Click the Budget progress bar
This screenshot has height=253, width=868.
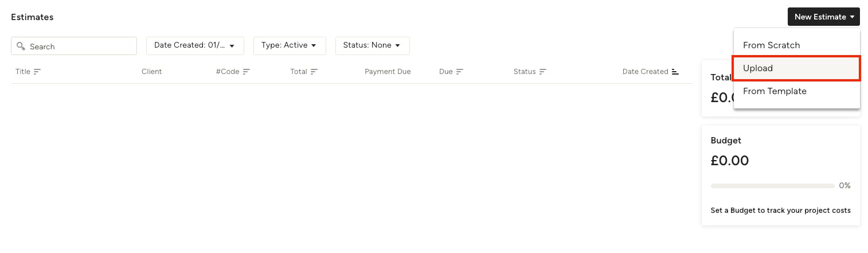(x=772, y=186)
